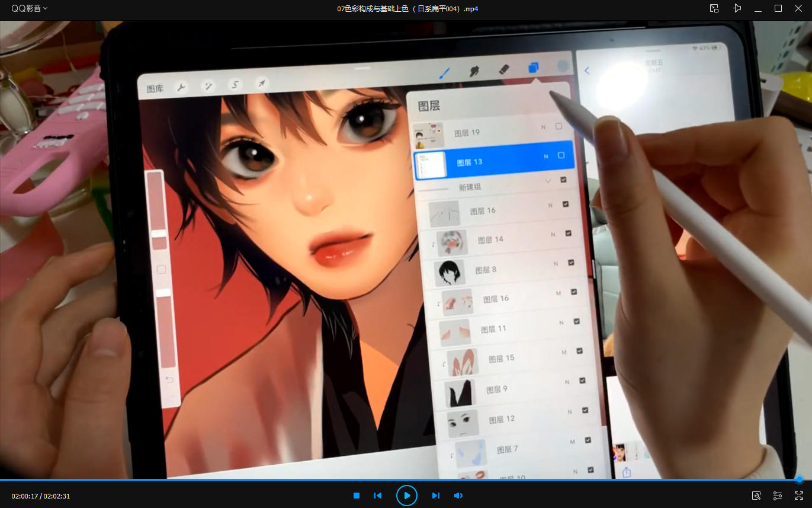Click 图库 to return to gallery

155,89
